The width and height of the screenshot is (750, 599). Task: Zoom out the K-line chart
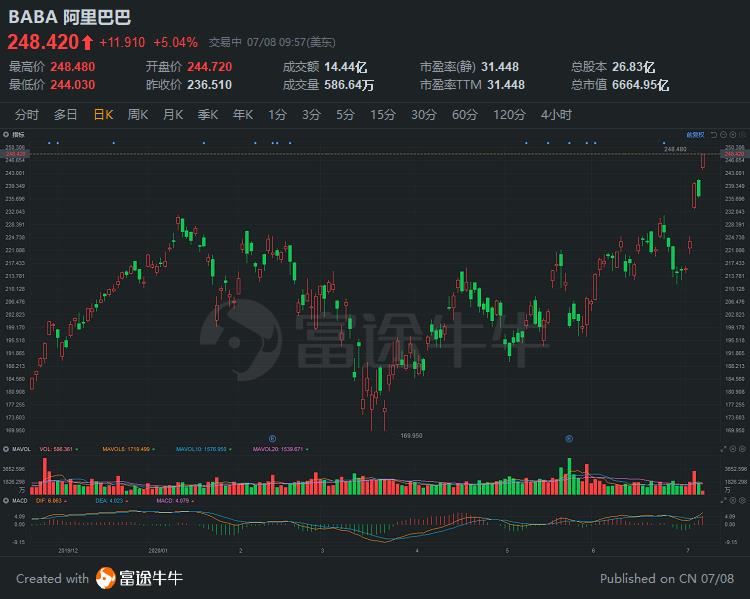click(723, 135)
